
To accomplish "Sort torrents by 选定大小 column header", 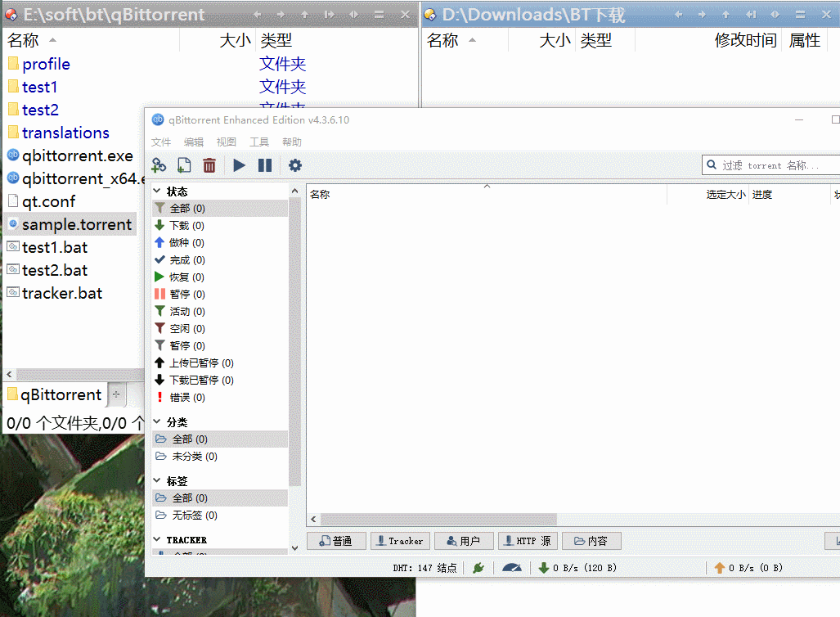I will coord(707,195).
